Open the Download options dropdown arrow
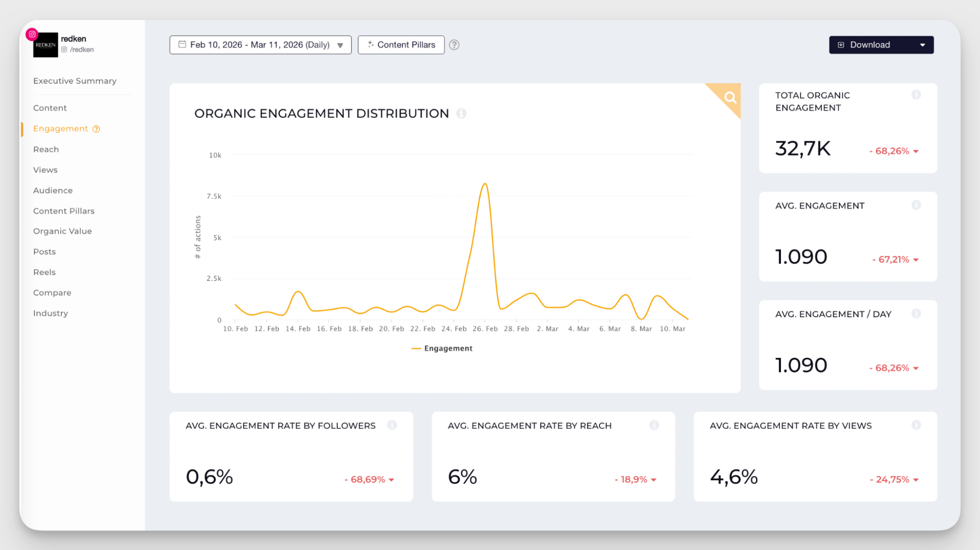Image resolution: width=980 pixels, height=550 pixels. 924,45
